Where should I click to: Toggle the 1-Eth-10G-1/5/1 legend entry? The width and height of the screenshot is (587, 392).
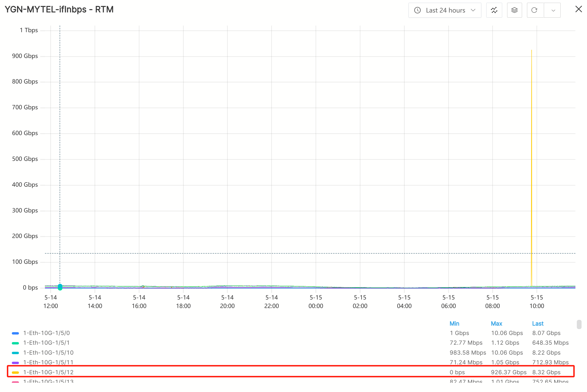point(47,343)
